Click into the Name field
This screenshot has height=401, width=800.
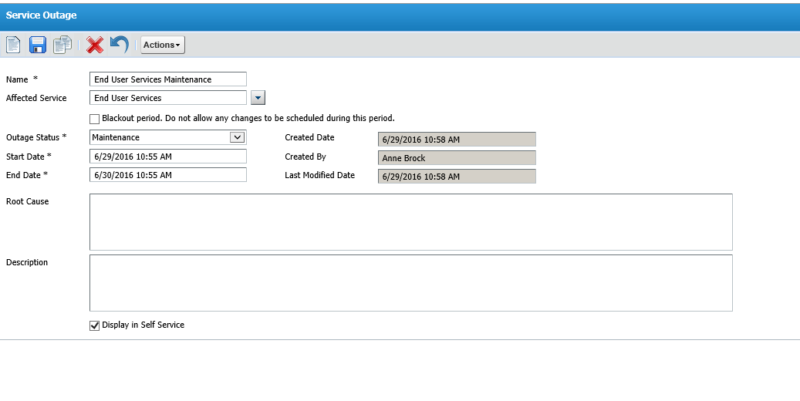[x=167, y=79]
